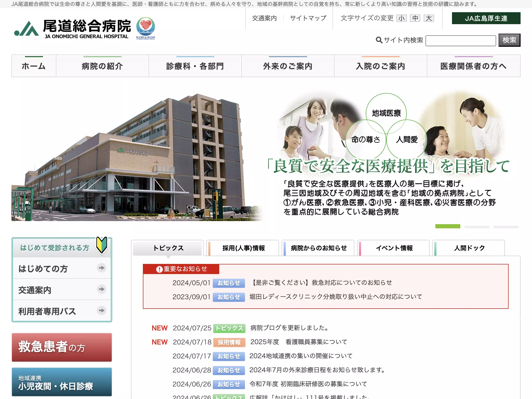Open 2025年度 看護職員募集について link
The image size is (532, 399).
point(299,342)
